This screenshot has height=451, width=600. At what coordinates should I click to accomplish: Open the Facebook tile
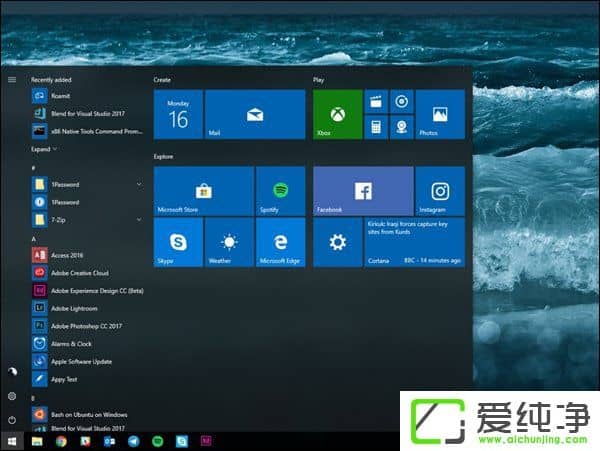coord(363,191)
